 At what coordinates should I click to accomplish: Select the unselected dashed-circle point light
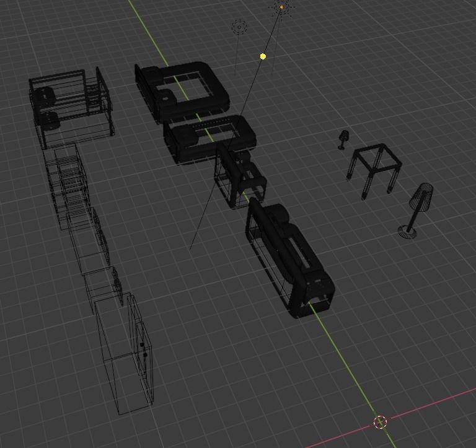[x=239, y=27]
